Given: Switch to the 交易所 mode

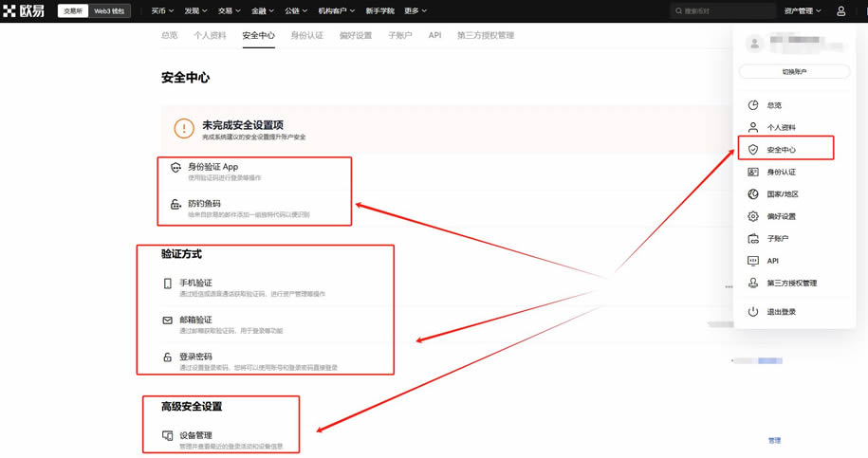Looking at the screenshot, I should pos(72,11).
